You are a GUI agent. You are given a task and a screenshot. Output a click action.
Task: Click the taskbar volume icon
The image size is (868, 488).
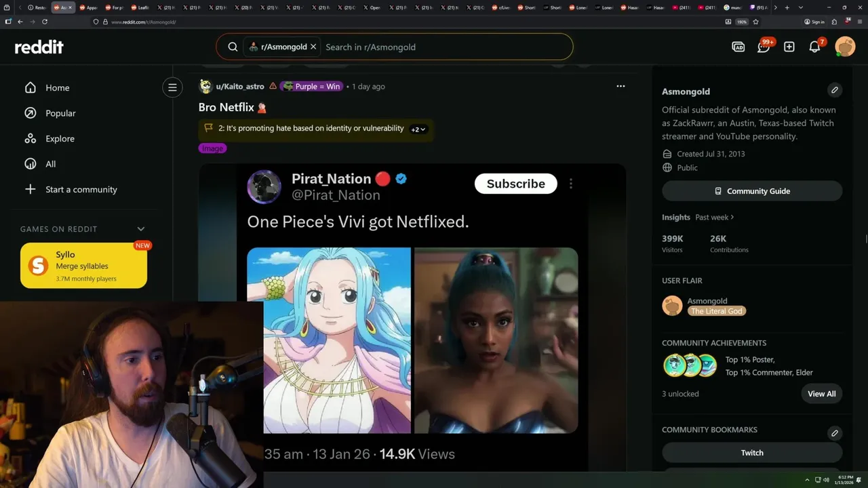pyautogui.click(x=826, y=480)
